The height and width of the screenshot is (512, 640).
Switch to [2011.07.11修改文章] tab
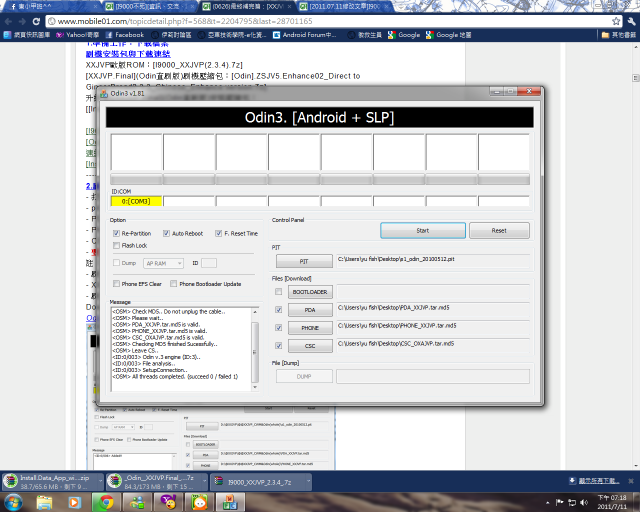click(x=345, y=7)
